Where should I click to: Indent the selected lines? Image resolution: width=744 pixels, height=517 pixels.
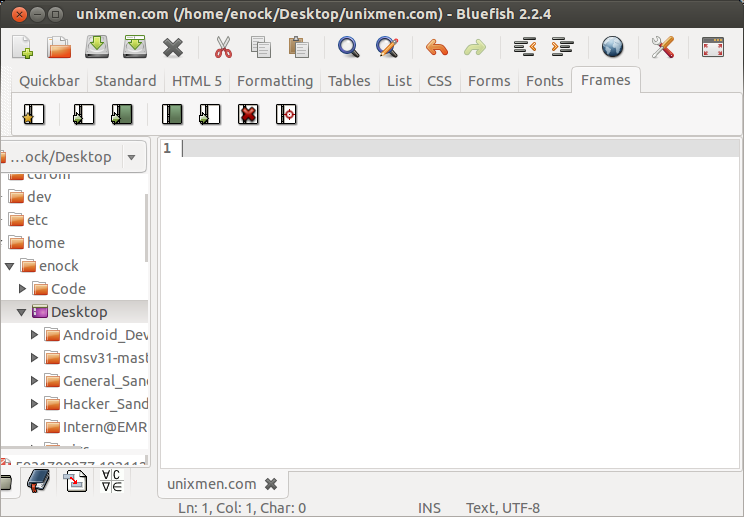click(x=563, y=47)
